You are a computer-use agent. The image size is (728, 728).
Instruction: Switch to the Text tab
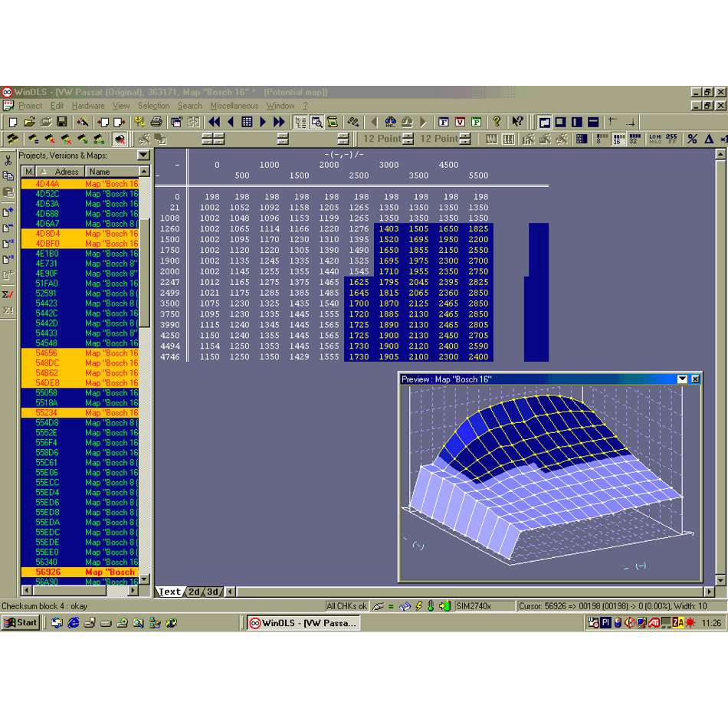(x=169, y=592)
